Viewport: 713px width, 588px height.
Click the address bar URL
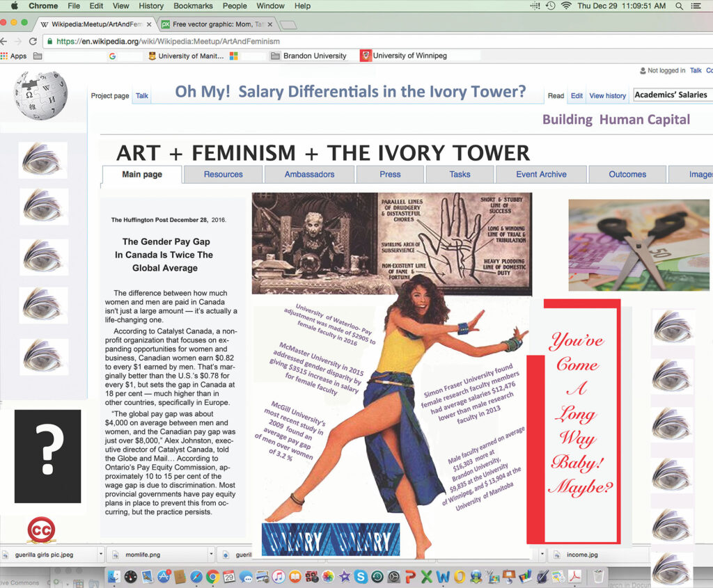[169, 41]
